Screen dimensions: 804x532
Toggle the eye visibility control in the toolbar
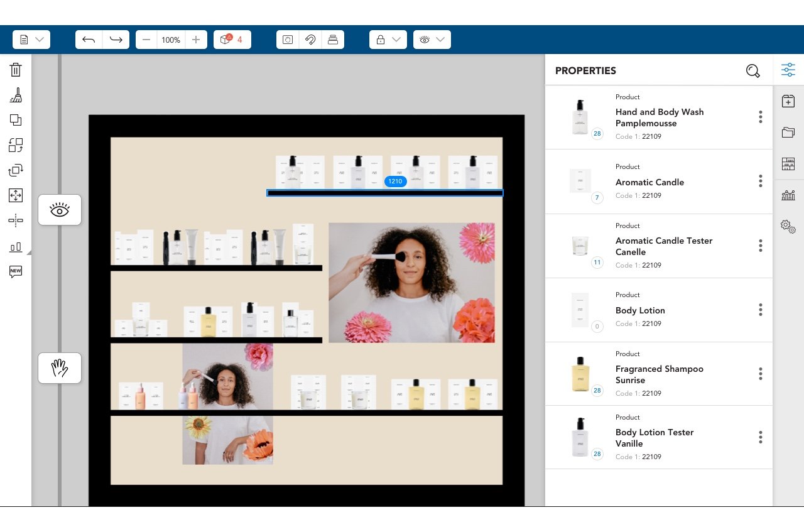(x=425, y=39)
